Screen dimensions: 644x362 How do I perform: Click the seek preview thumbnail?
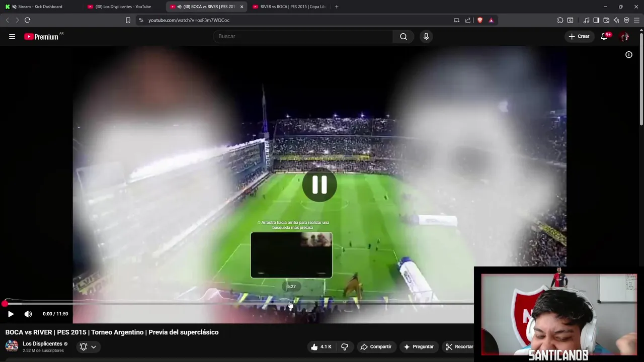click(x=291, y=255)
